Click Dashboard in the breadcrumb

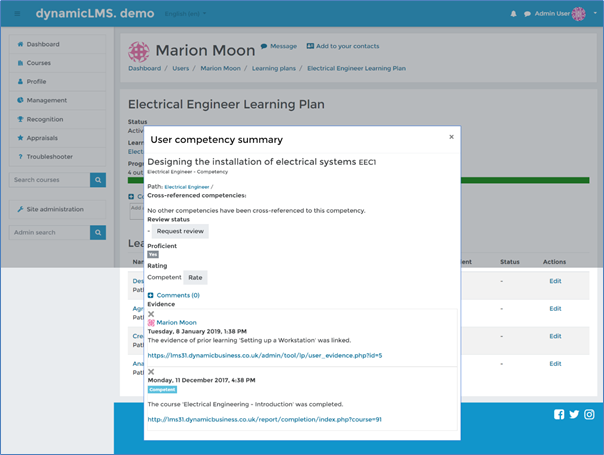pyautogui.click(x=144, y=68)
